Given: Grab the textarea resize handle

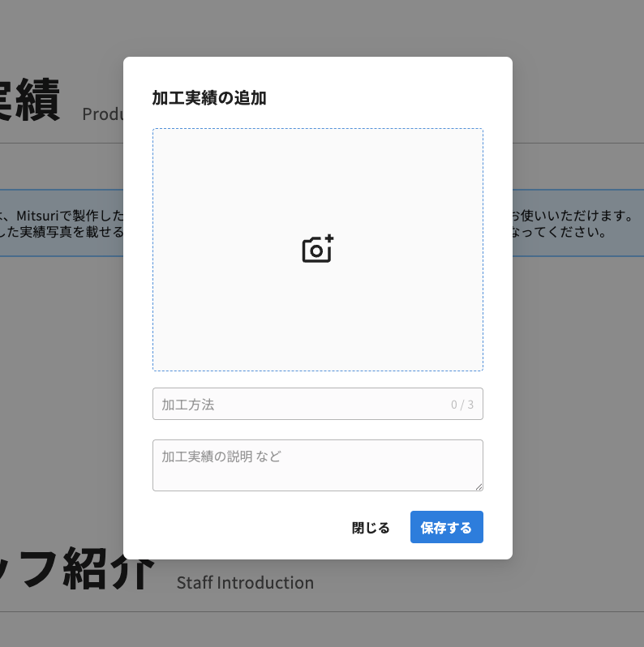Looking at the screenshot, I should [x=479, y=487].
